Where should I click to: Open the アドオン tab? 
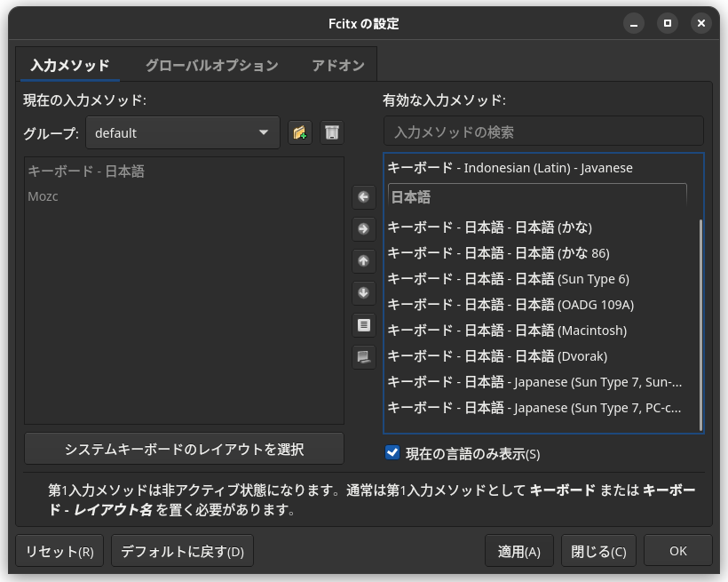(x=338, y=65)
